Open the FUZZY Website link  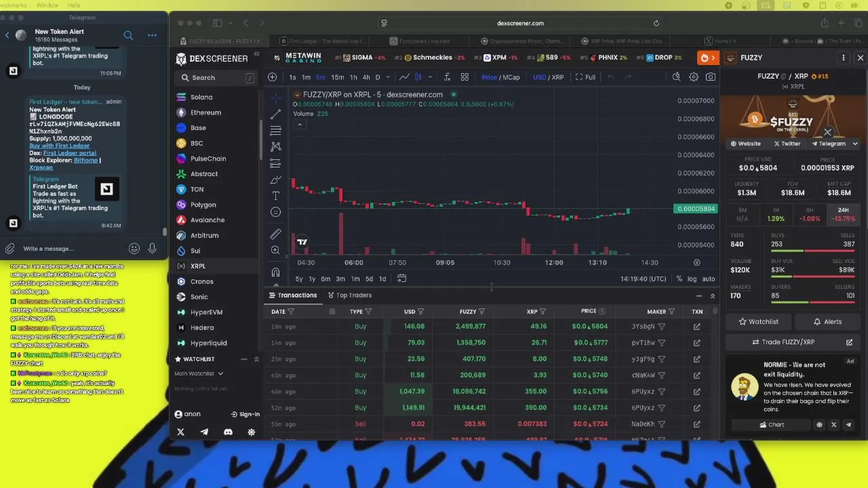point(745,144)
